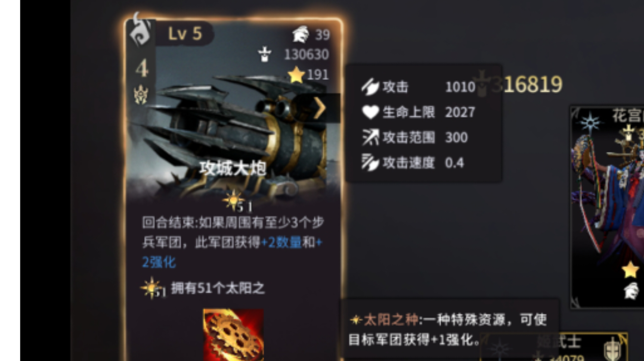Click the 攻击速度 speed icon
This screenshot has height=361, width=644.
coord(370,163)
